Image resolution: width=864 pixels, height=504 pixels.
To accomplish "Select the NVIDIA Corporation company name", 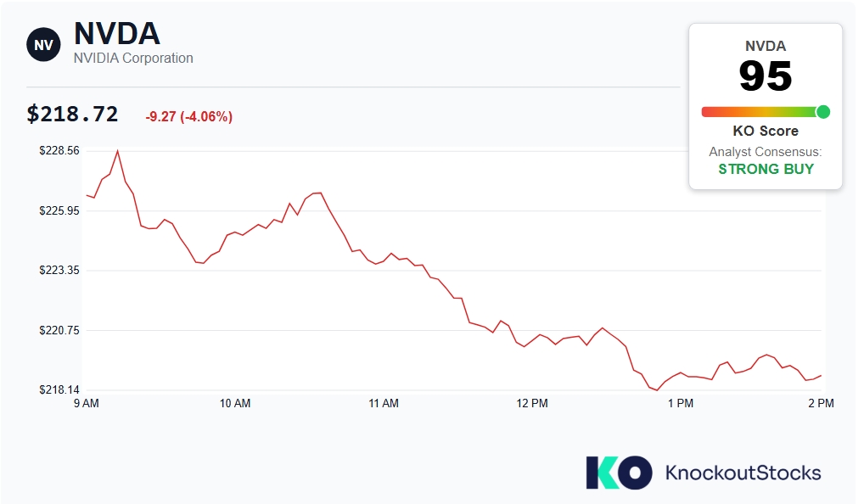I will point(133,58).
